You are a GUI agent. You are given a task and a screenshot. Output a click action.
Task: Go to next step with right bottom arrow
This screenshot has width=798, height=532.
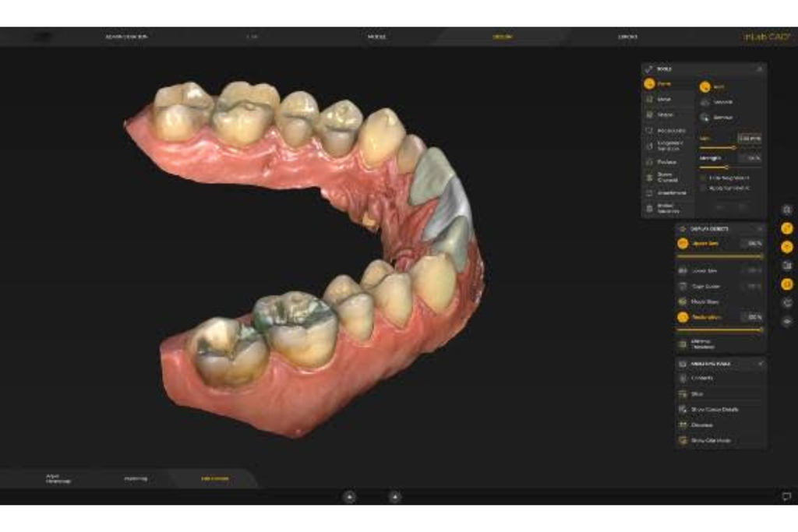395,496
